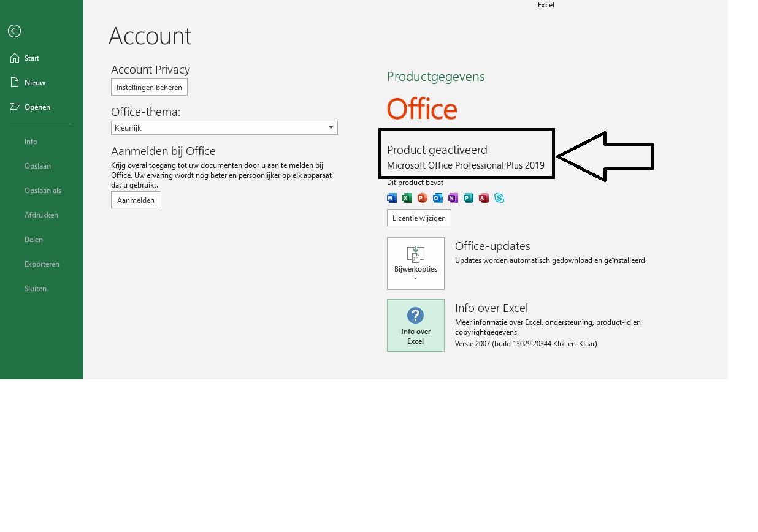Screen dimensions: 758x532
Task: Click the Access app icon
Action: pyautogui.click(x=484, y=198)
